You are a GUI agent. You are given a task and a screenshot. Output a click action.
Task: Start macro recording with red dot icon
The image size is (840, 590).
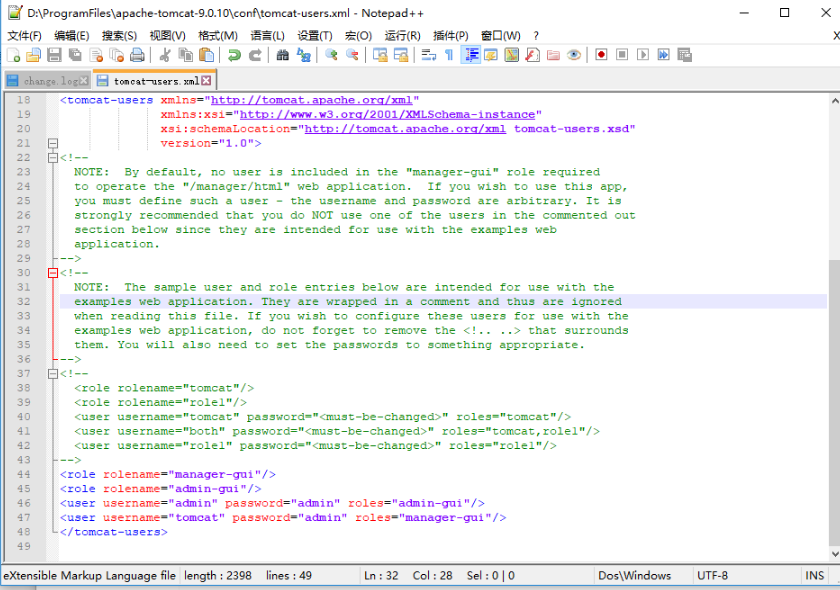(601, 55)
